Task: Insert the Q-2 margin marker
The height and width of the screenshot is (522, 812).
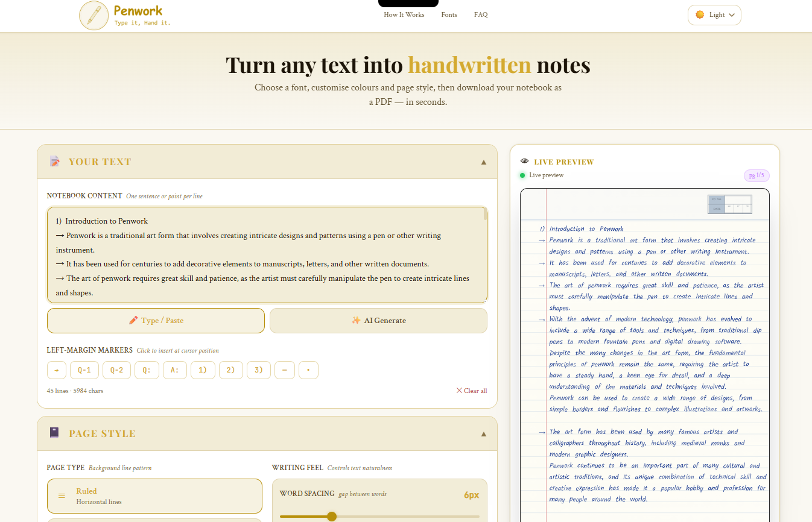Action: 116,370
